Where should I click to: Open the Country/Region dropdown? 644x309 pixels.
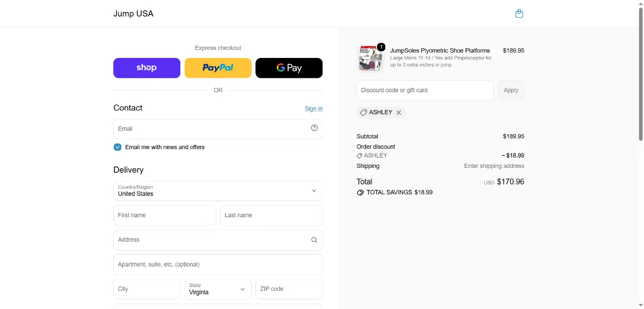coord(218,191)
